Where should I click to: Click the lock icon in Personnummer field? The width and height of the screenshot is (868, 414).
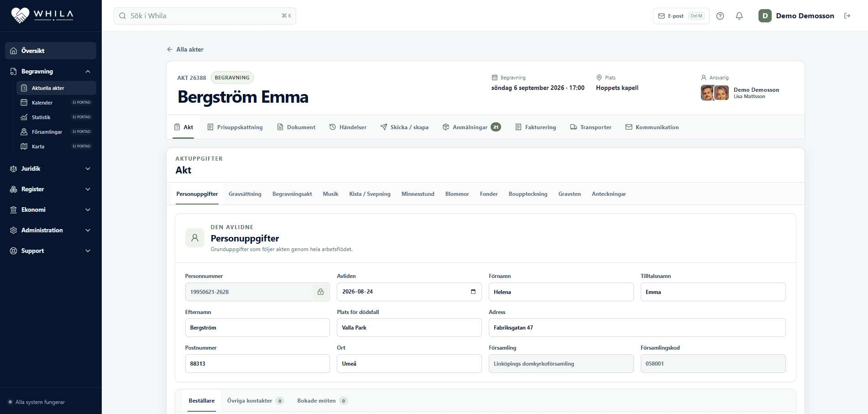pyautogui.click(x=320, y=292)
